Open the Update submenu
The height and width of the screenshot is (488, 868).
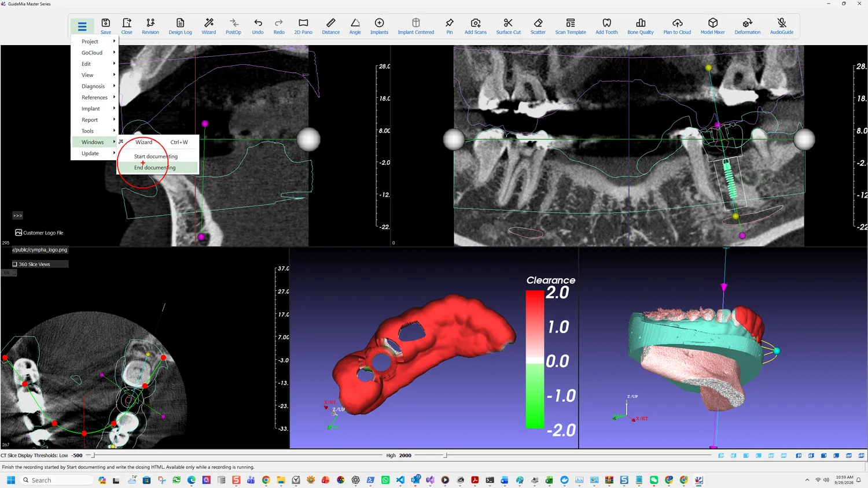[x=94, y=153]
